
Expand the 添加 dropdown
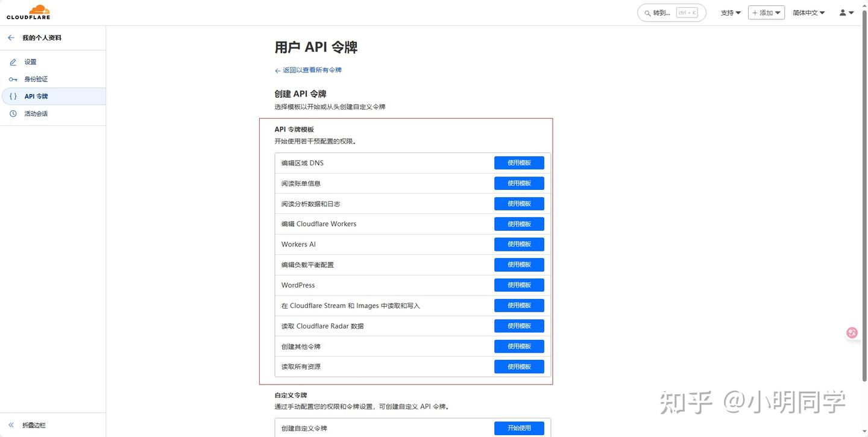[x=766, y=13]
